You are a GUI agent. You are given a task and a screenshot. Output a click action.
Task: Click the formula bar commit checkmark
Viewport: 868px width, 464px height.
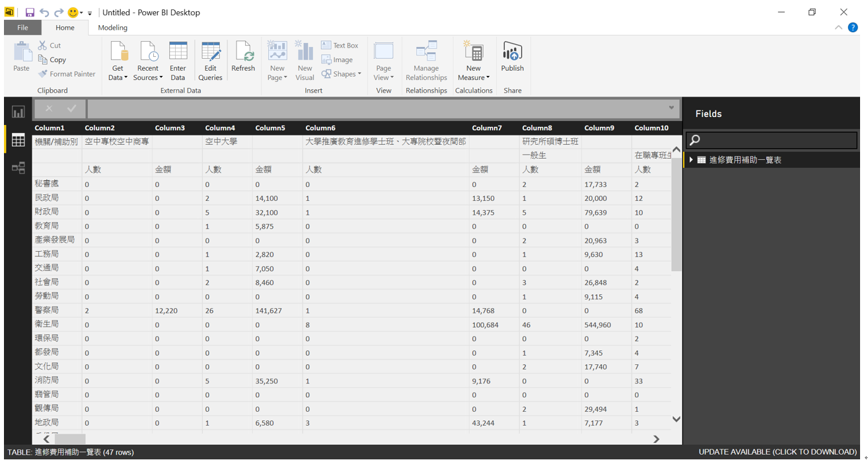coord(71,108)
